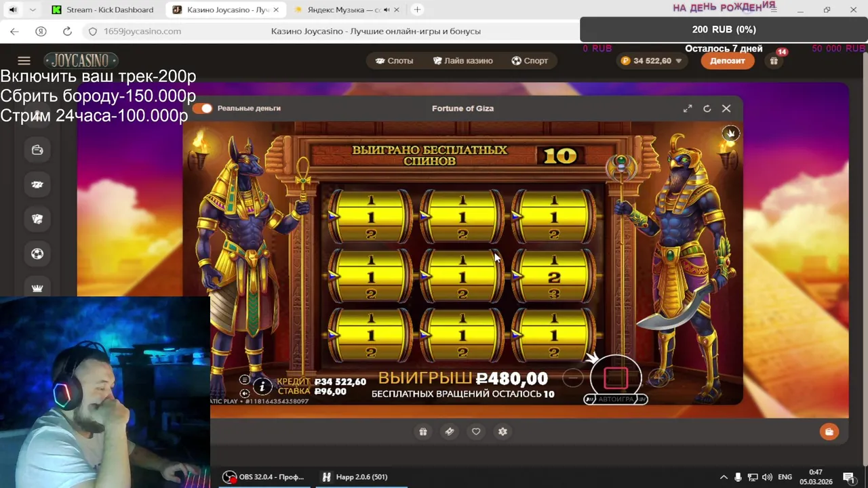
Task: Open the Слоты section
Action: click(x=394, y=60)
